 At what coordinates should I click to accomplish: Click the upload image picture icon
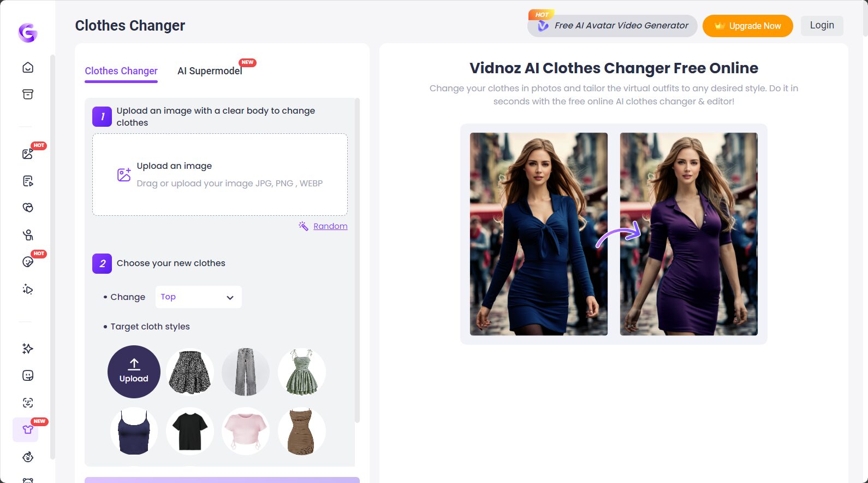pyautogui.click(x=124, y=174)
